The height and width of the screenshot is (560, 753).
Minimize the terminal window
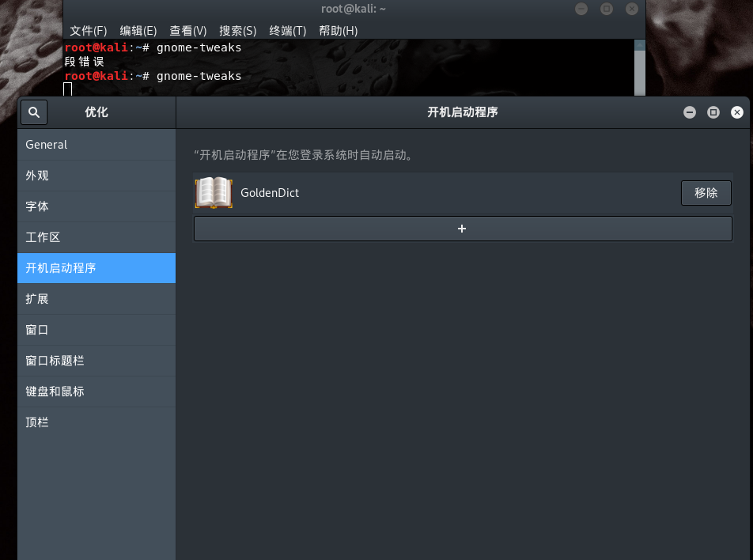pyautogui.click(x=581, y=9)
